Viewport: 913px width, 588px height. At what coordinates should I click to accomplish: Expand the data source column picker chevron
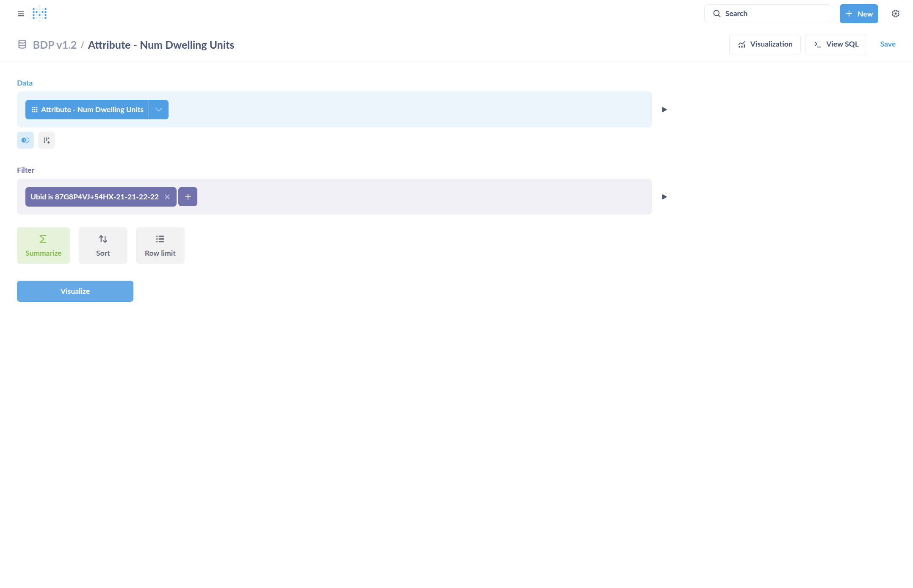159,110
